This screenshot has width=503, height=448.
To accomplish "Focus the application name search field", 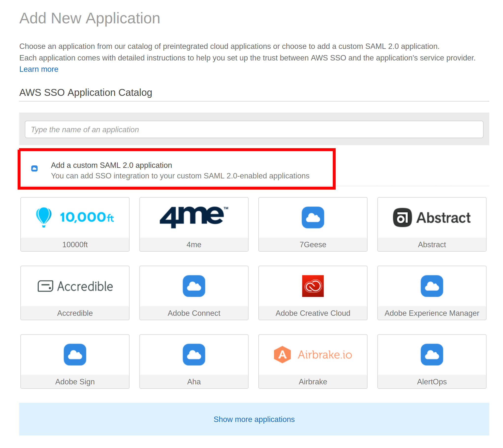I will [254, 130].
